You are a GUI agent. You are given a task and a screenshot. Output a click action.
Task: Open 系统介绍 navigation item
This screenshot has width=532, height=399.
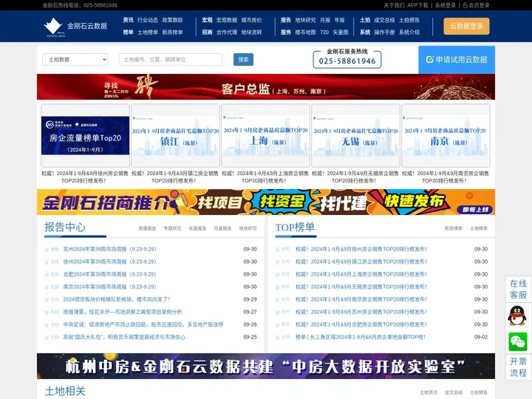[x=409, y=33]
